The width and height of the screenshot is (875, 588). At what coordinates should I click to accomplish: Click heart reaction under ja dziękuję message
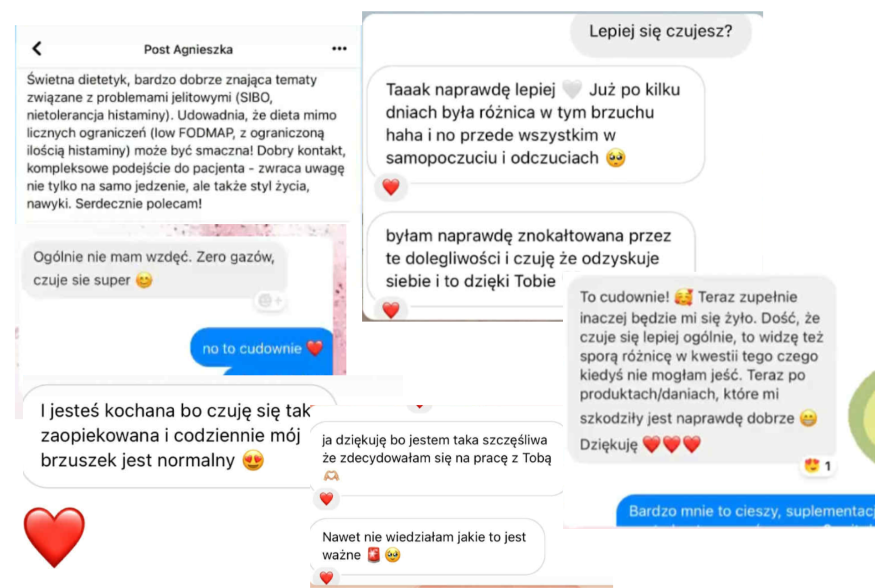pos(326,499)
